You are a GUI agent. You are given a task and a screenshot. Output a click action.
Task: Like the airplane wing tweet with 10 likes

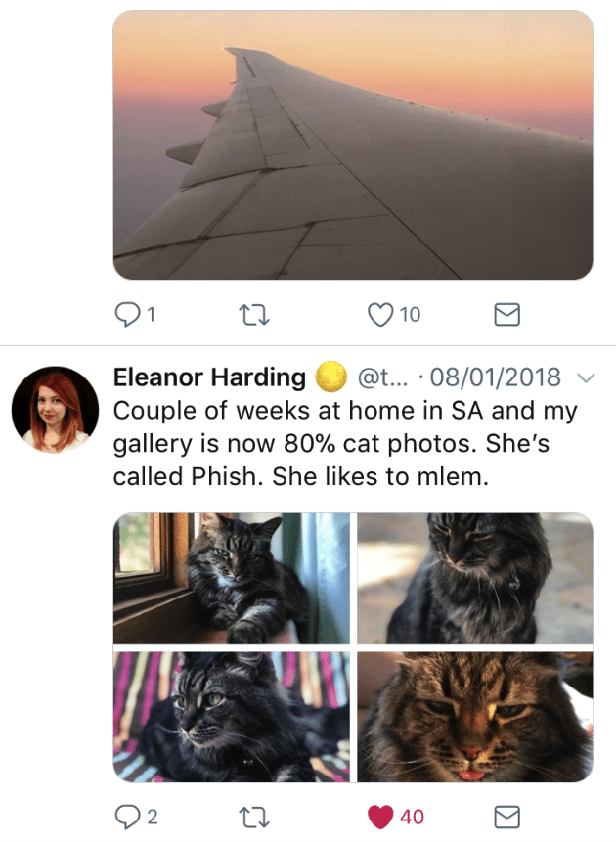[380, 314]
